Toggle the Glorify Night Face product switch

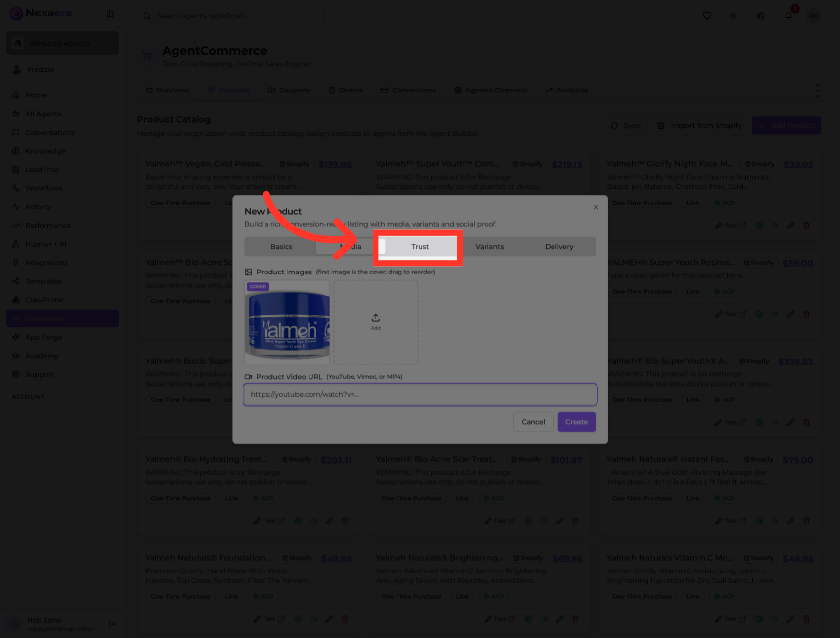pos(775,226)
